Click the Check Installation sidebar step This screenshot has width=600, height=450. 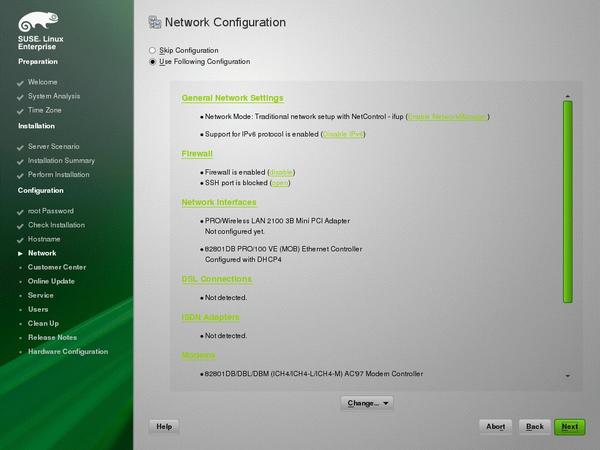tap(56, 225)
